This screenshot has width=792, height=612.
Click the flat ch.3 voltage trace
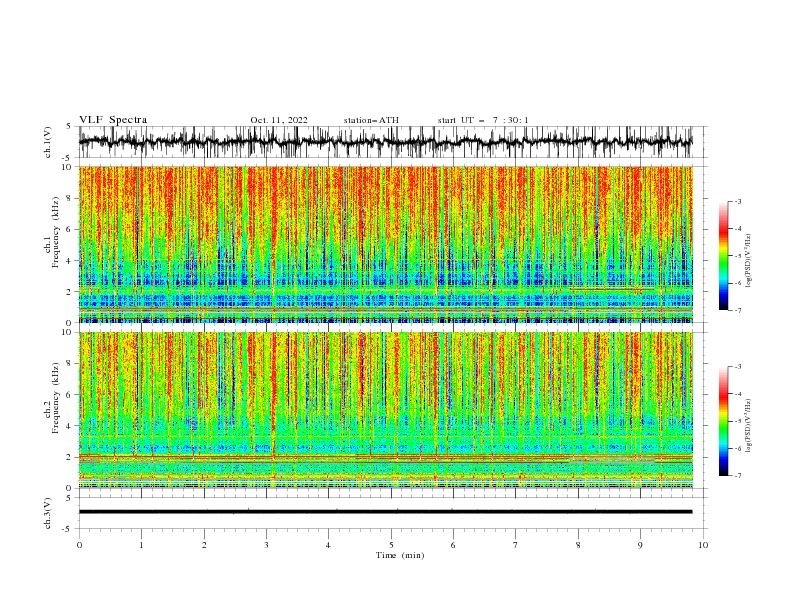point(385,512)
